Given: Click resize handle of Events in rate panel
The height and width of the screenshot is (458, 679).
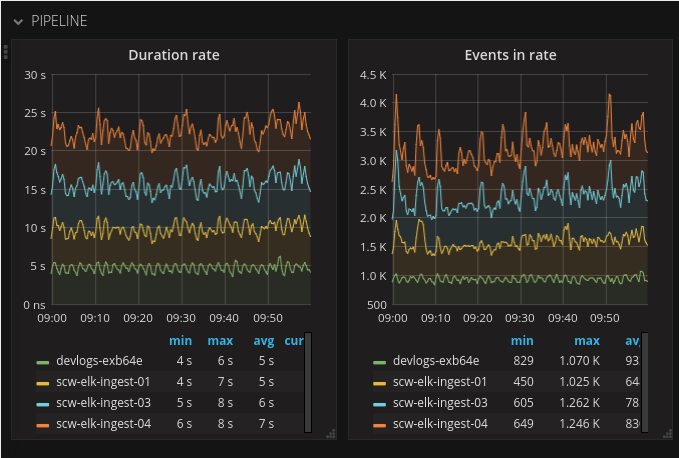Looking at the screenshot, I should tap(668, 434).
